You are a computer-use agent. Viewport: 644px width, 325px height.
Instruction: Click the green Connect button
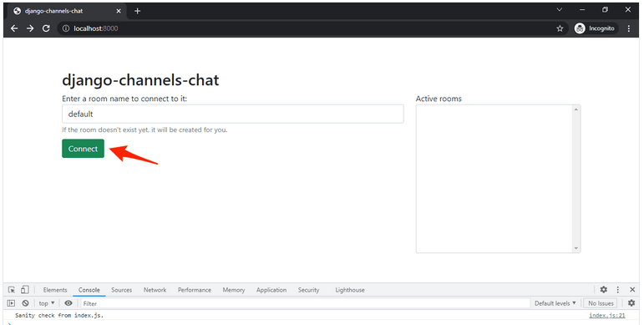tap(83, 149)
